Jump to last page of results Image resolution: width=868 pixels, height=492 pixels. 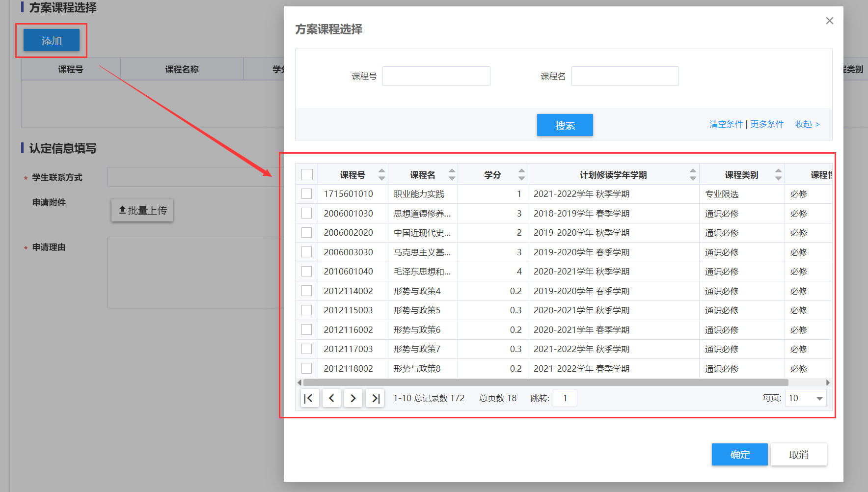point(375,398)
